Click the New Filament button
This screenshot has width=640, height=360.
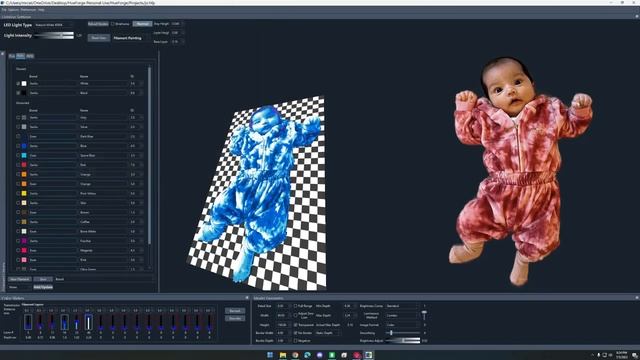(x=20, y=279)
